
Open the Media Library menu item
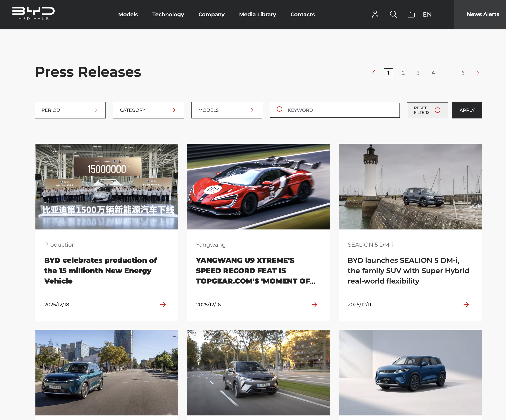257,14
